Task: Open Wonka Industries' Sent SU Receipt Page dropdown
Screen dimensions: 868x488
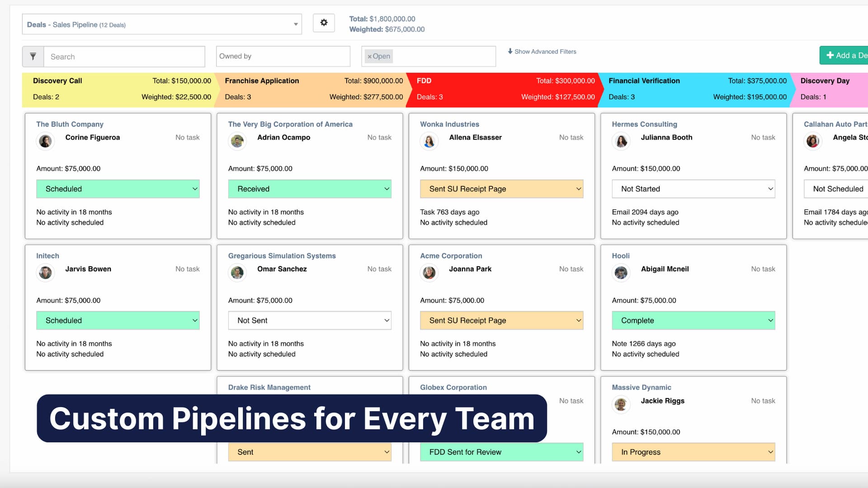Action: point(501,189)
